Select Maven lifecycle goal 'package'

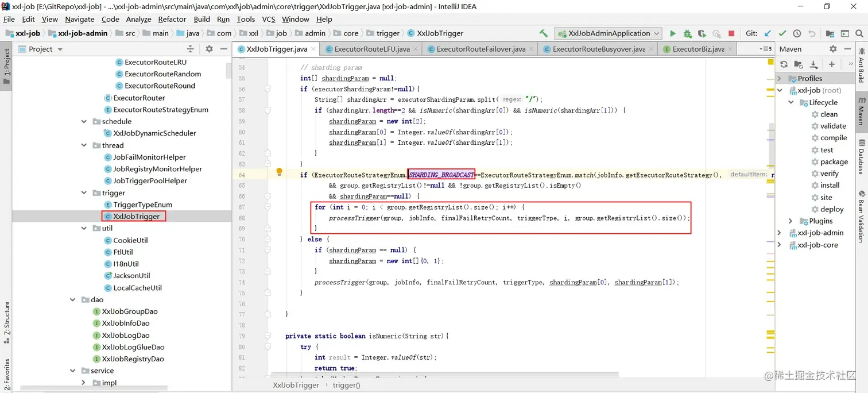pyautogui.click(x=834, y=161)
